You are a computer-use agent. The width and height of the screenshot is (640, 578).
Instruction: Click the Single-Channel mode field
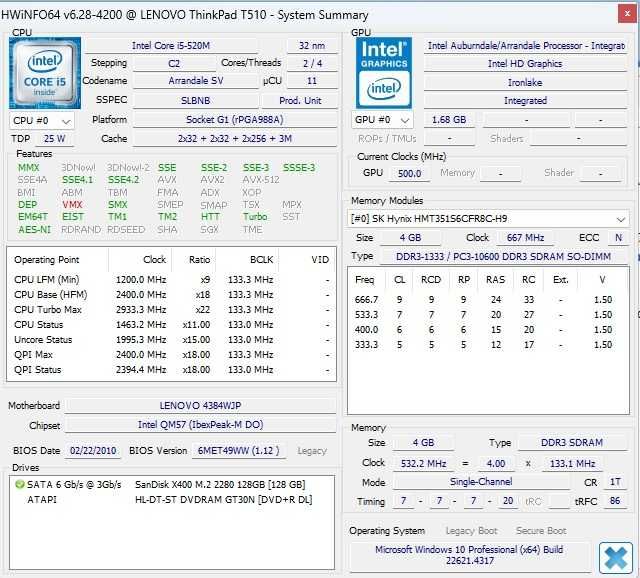click(x=481, y=482)
